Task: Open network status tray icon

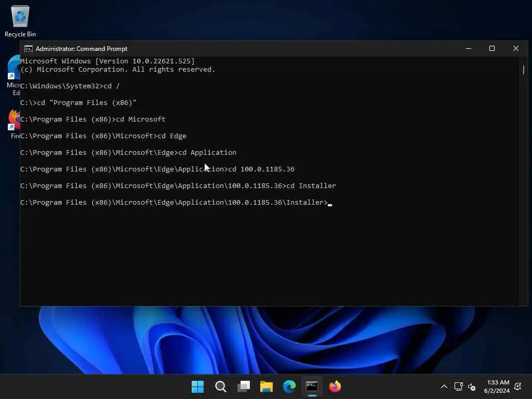Action: click(458, 387)
